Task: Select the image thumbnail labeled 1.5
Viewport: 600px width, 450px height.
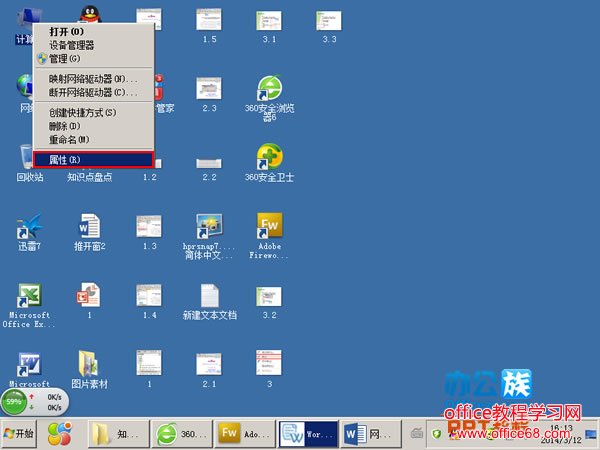Action: [x=209, y=26]
